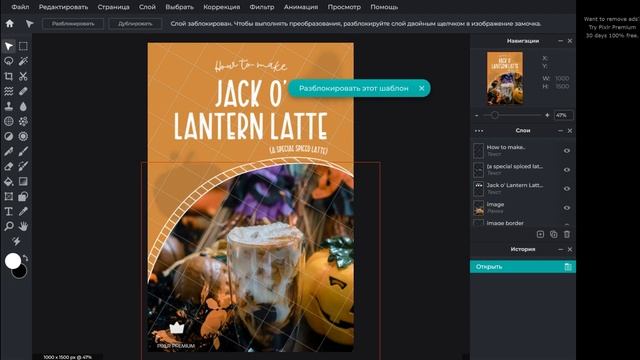Click the Разблокировать button in options bar
The width and height of the screenshot is (640, 360).
click(73, 24)
